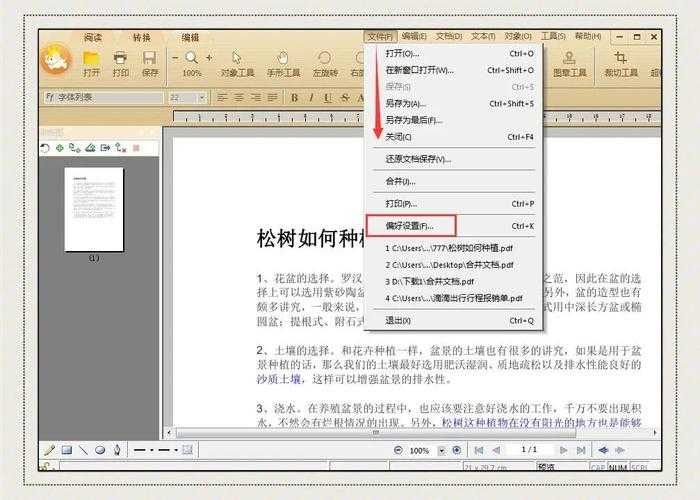700x500 pixels.
Task: Click the 1 / 1 page number field
Action: click(x=529, y=450)
